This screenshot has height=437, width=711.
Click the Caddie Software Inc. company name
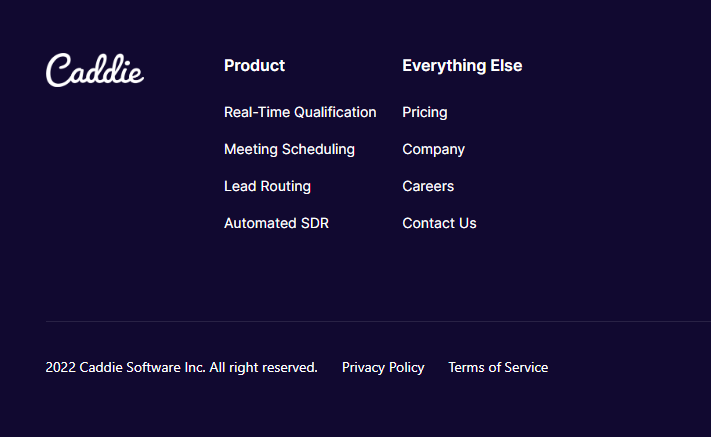click(x=142, y=367)
